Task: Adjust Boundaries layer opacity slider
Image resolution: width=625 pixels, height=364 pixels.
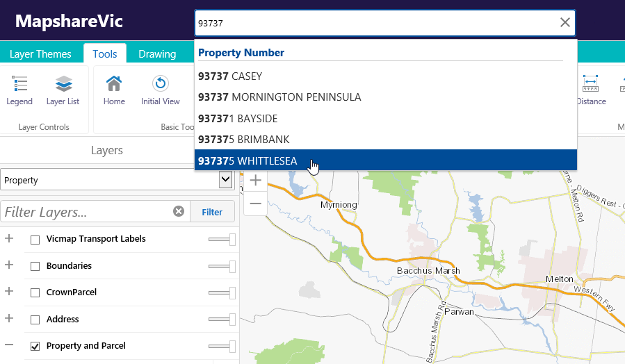Action: [x=222, y=267]
